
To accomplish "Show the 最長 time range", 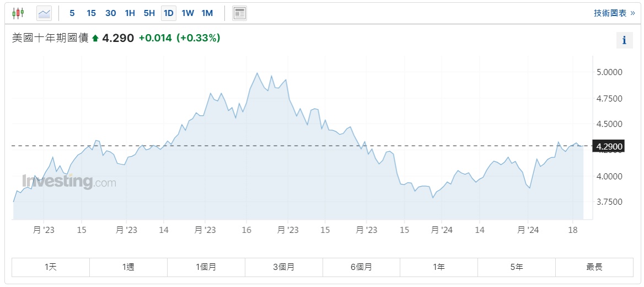I will pos(594,267).
